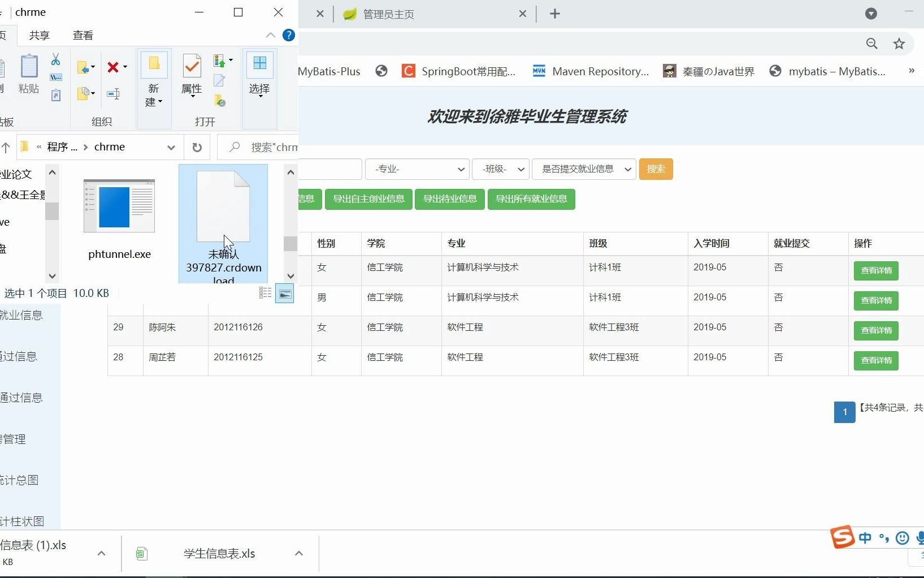Open the -专业- dropdown
924x578 pixels.
click(417, 169)
